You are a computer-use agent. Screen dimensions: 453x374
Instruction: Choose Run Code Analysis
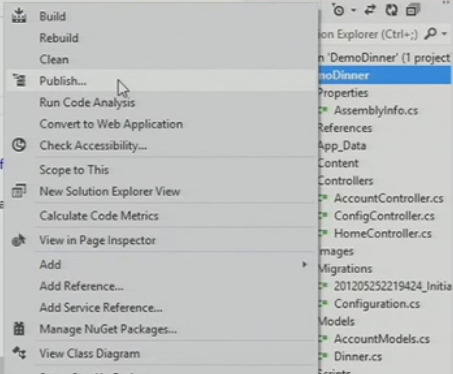click(x=87, y=102)
